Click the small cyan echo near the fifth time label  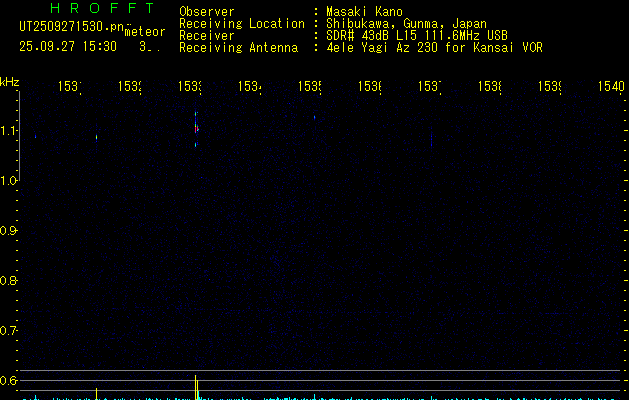click(314, 118)
